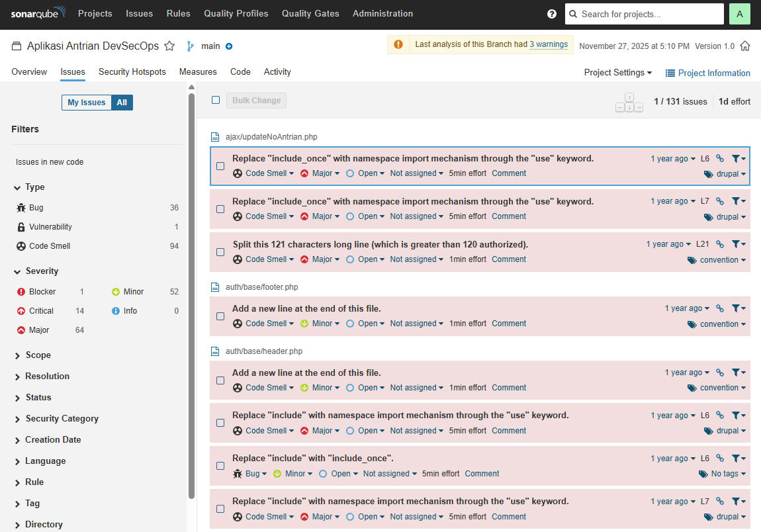Open filter funnel icon on footer.php issue
Screen dimensions: 761x532
(739, 308)
